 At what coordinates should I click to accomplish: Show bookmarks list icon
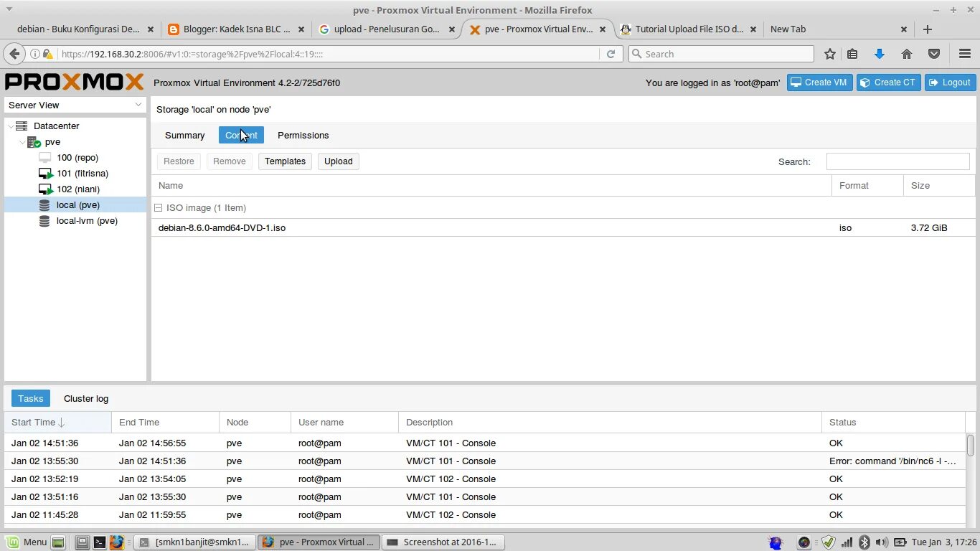(x=852, y=54)
